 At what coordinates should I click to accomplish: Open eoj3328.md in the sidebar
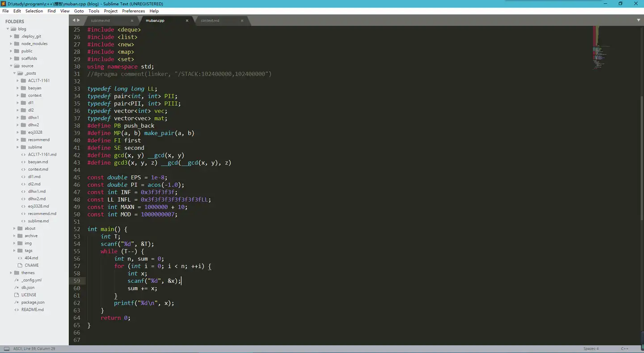pyautogui.click(x=38, y=206)
